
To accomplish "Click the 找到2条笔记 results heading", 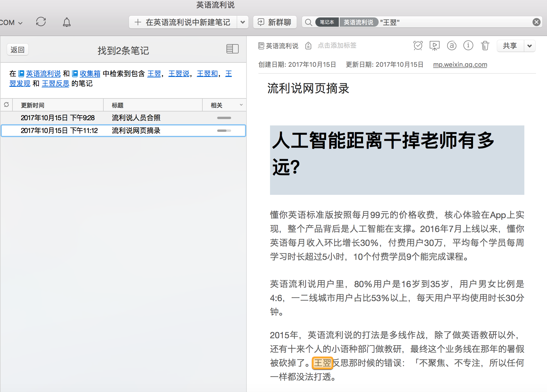I will (123, 51).
